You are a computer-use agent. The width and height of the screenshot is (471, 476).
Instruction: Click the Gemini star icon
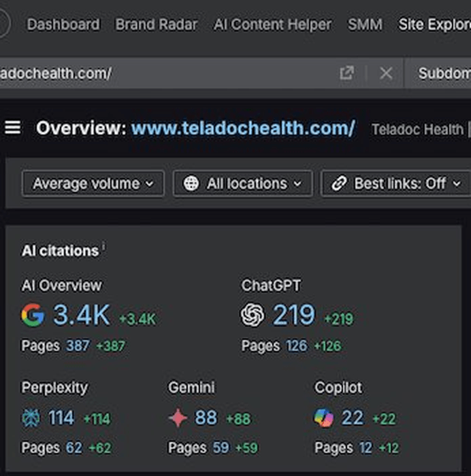[x=178, y=418]
